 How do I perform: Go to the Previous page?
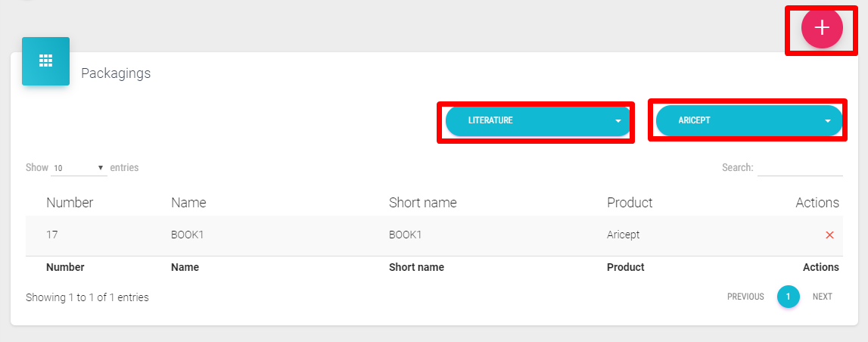coord(745,297)
